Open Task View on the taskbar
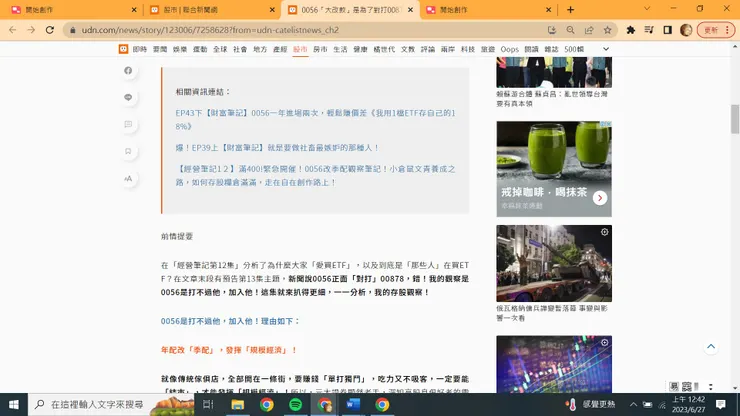This screenshot has width=740, height=416. click(208, 405)
